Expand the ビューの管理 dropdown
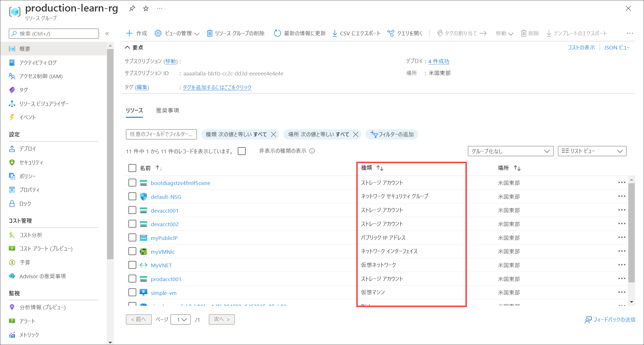 [x=177, y=33]
